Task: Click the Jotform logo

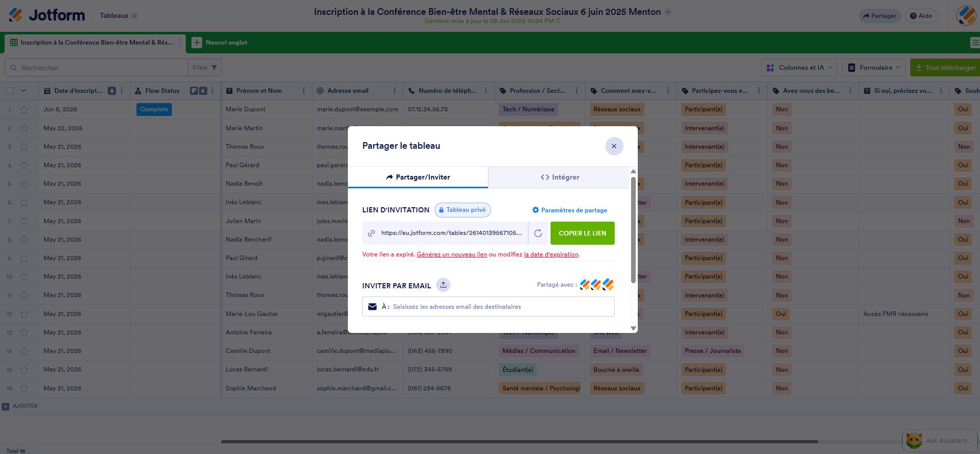Action: (x=47, y=15)
